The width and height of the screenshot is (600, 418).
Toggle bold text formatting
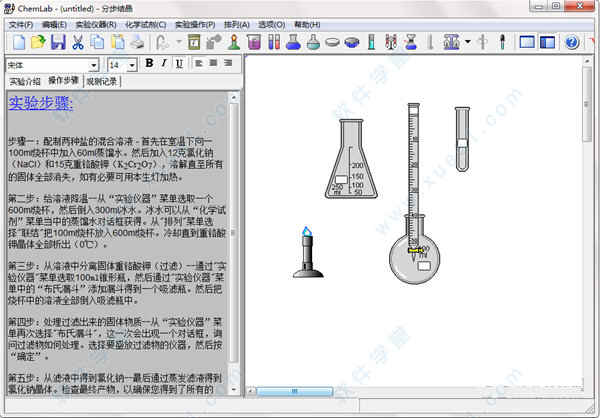click(149, 63)
